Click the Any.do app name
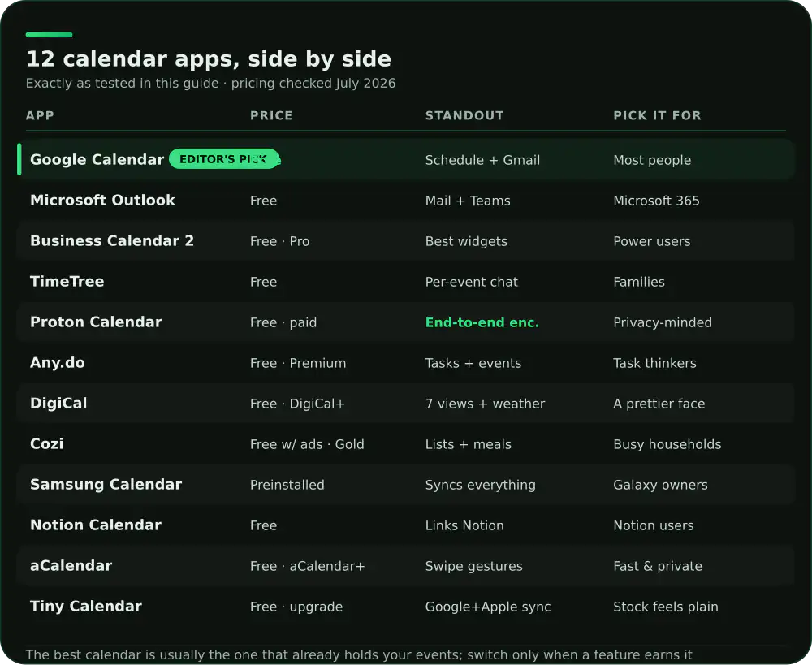This screenshot has height=665, width=812. click(x=58, y=362)
